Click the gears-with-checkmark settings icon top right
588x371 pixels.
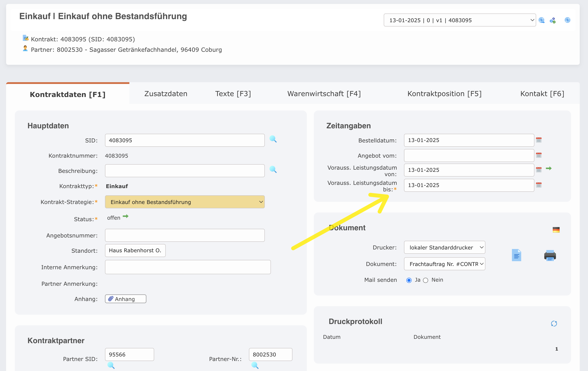(x=553, y=20)
